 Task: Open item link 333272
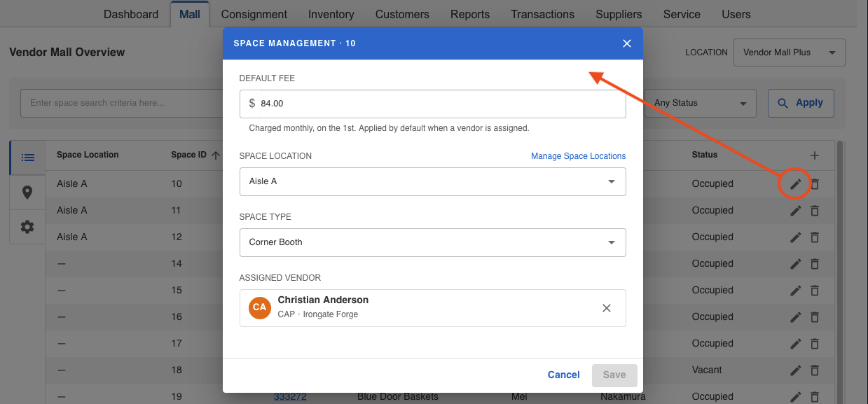click(289, 397)
